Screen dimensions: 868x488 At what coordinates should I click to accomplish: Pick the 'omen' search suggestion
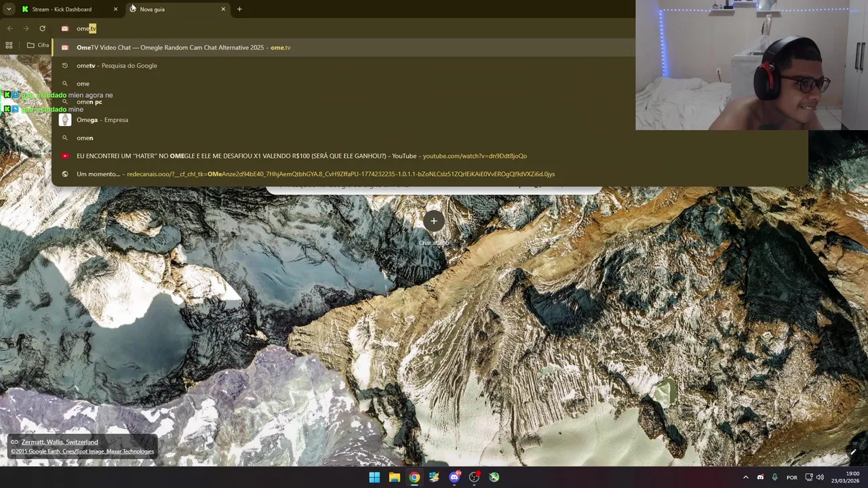[x=430, y=138]
